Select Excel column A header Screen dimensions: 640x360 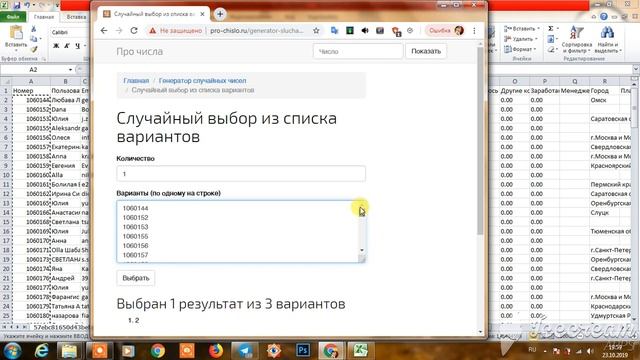click(x=31, y=81)
